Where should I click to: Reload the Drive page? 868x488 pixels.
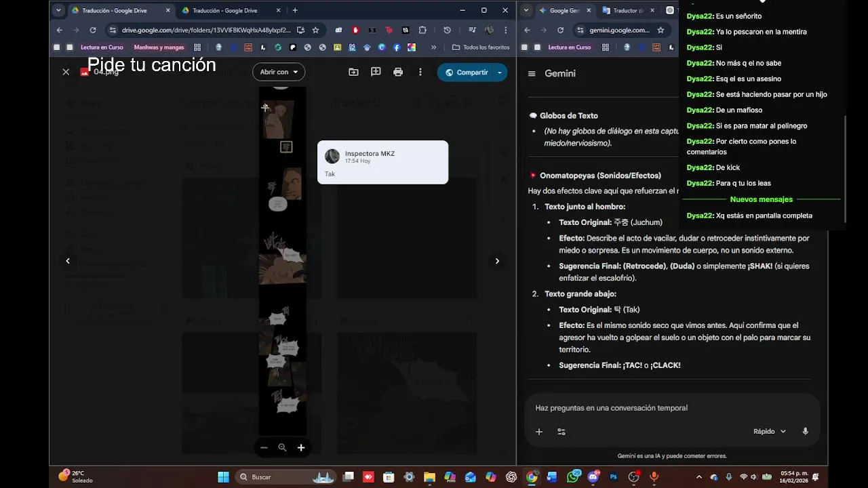(x=93, y=30)
